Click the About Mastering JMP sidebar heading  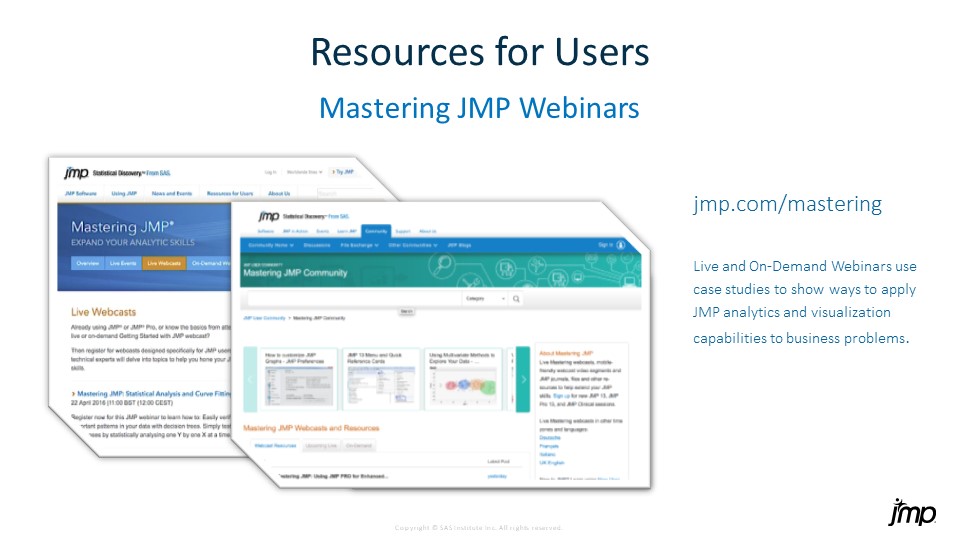coord(566,353)
